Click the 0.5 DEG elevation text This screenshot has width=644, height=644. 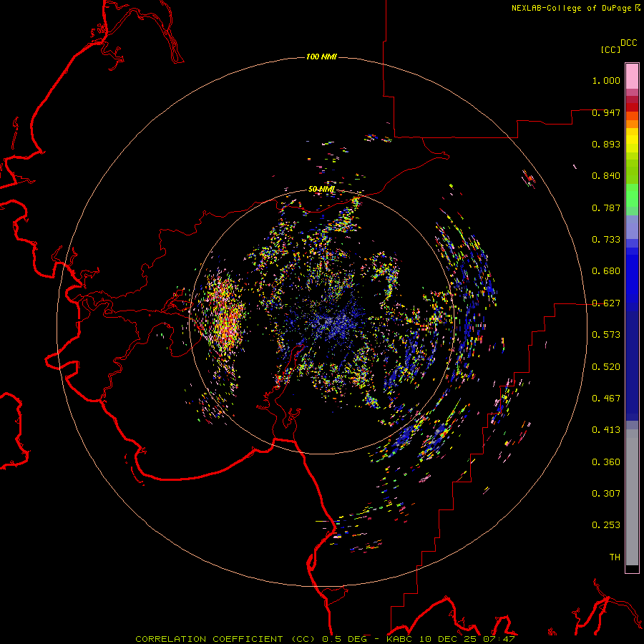click(x=345, y=639)
